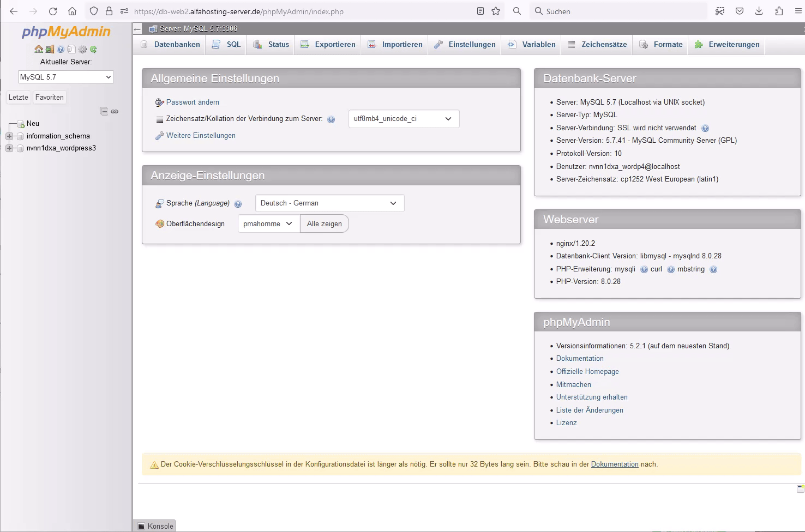
Task: Click help icon after mbstring extension
Action: click(x=713, y=269)
